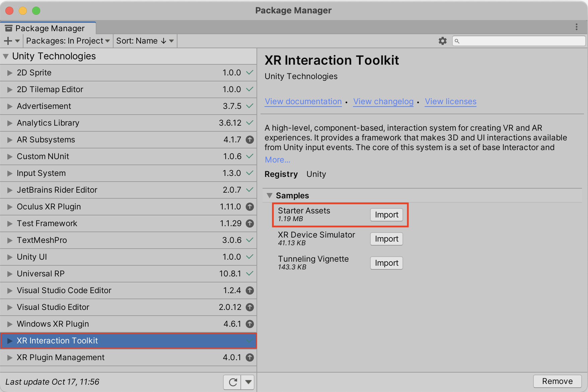Import the Starter Assets sample
This screenshot has width=588, height=392.
click(x=386, y=215)
